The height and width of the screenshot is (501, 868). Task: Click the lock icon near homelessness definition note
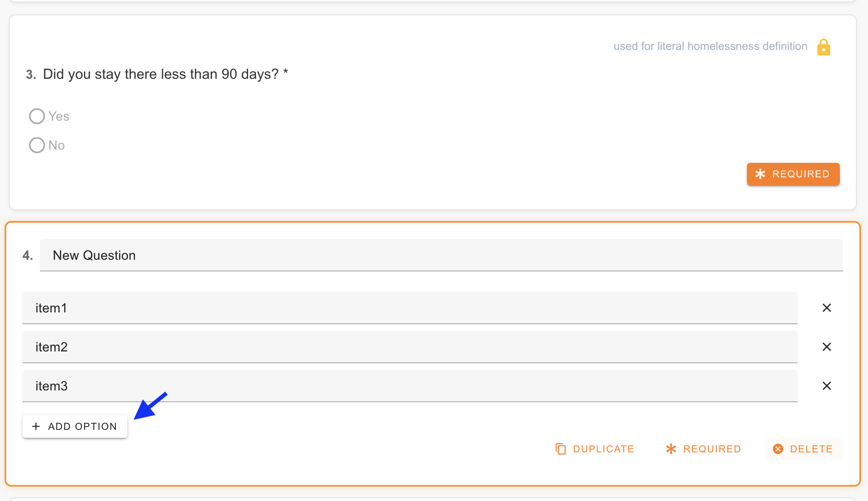[823, 47]
